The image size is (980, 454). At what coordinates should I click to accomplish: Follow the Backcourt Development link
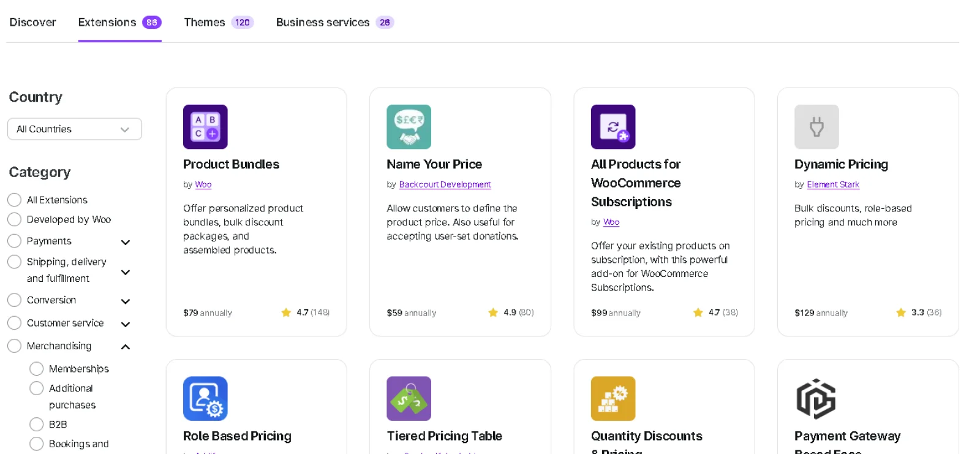445,184
